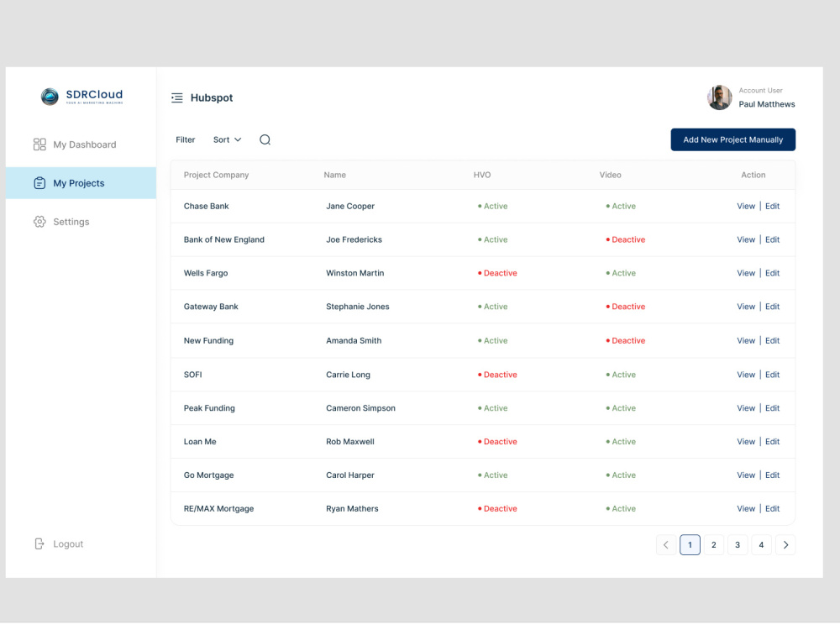Edit the Wells Fargo project

[772, 273]
